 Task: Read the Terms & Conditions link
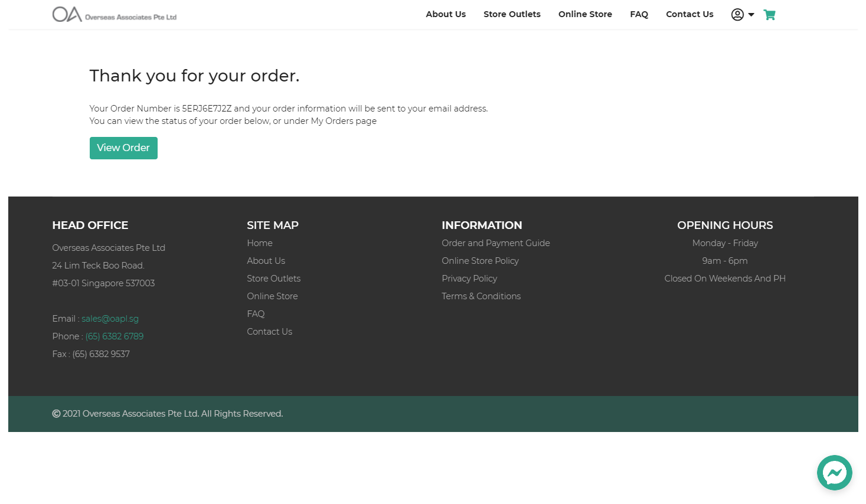(x=481, y=296)
